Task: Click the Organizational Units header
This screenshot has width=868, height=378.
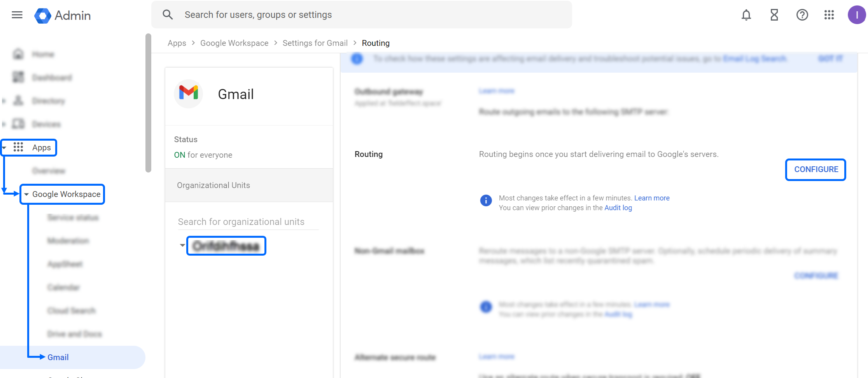Action: 249,185
